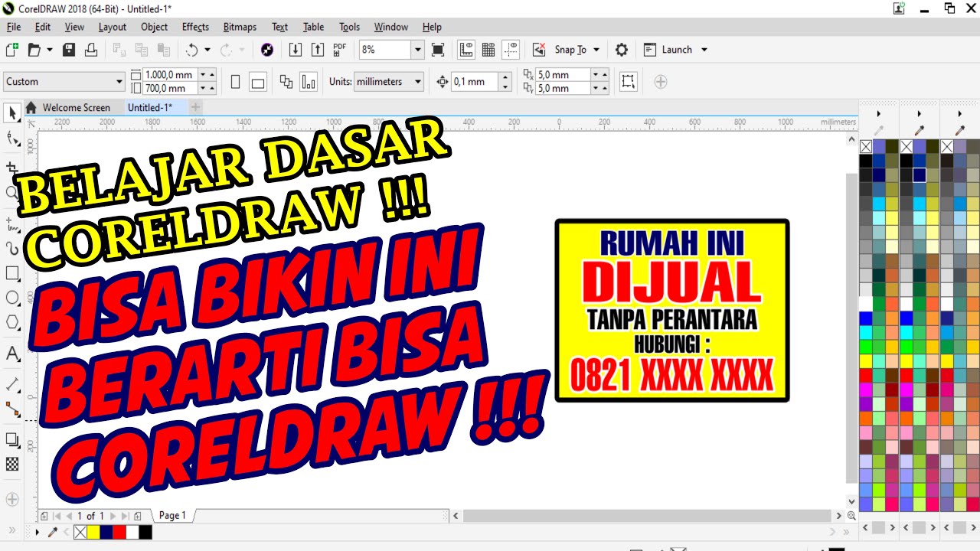
Task: Select the Parallel Dimension tool
Action: 12,384
